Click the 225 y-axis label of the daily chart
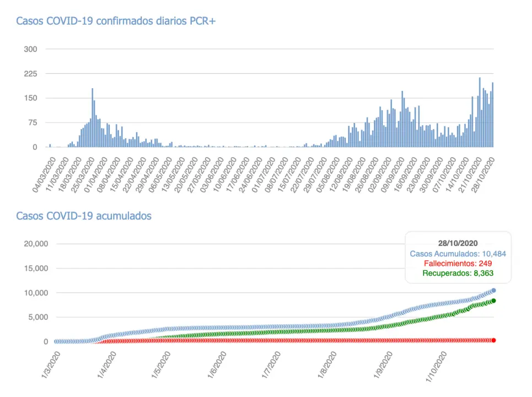532x397 pixels. [x=30, y=74]
